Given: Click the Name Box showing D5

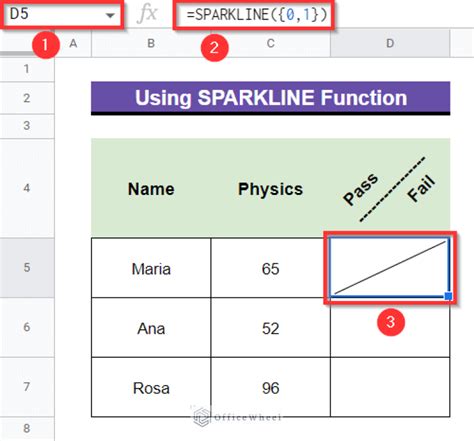Looking at the screenshot, I should pos(62,14).
